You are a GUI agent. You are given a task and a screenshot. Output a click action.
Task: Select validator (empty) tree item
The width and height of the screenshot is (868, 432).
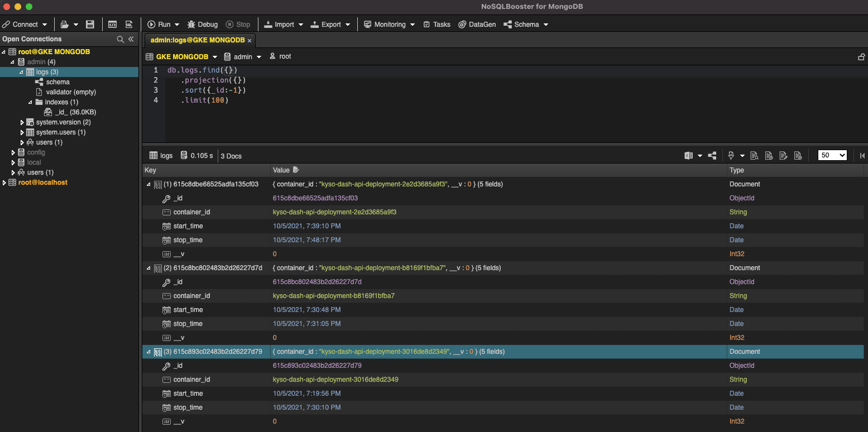[x=71, y=92]
